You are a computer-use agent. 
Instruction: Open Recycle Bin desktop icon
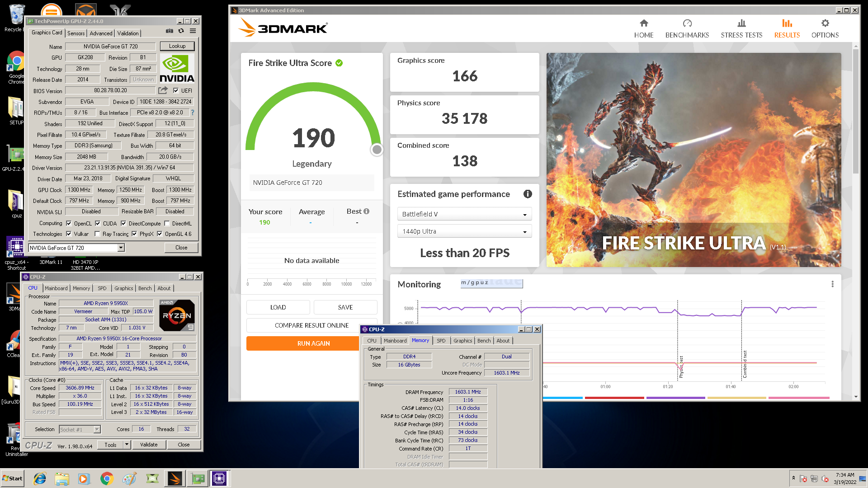coord(15,18)
